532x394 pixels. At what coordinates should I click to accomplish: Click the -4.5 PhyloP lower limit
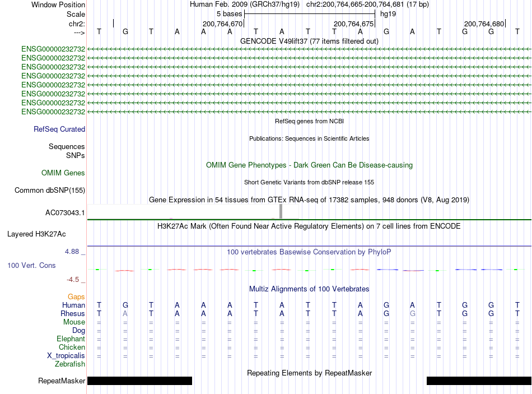pos(73,280)
